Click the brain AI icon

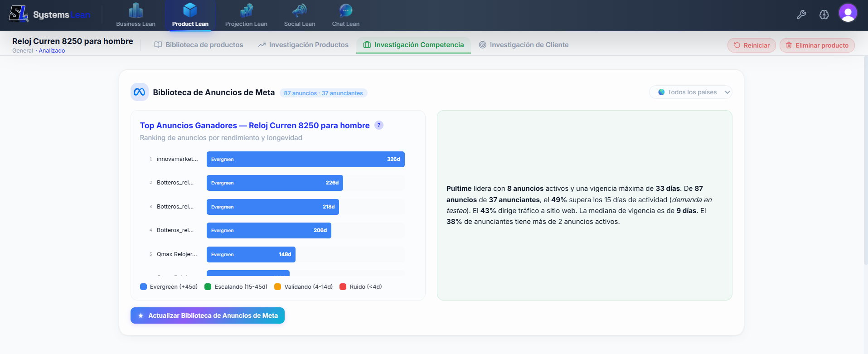tap(824, 15)
